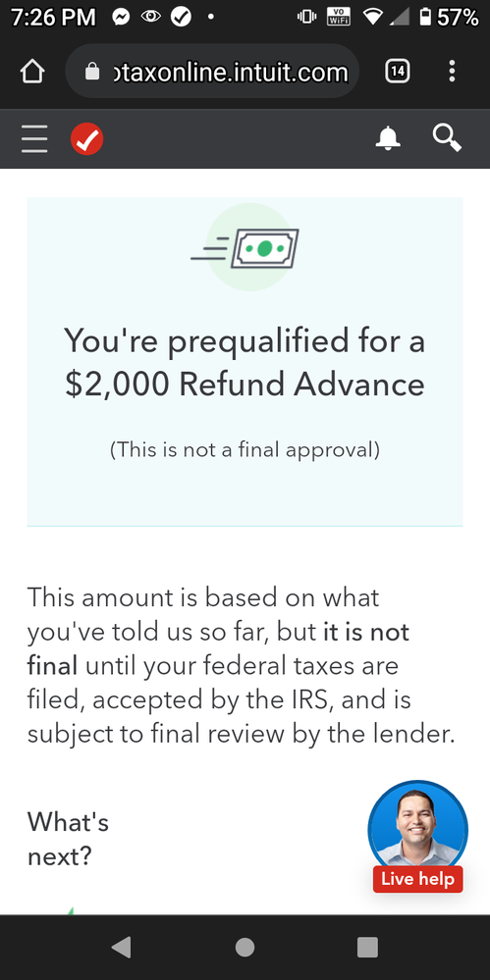The image size is (490, 980).
Task: Tap the cash bill illustration
Action: tap(245, 247)
